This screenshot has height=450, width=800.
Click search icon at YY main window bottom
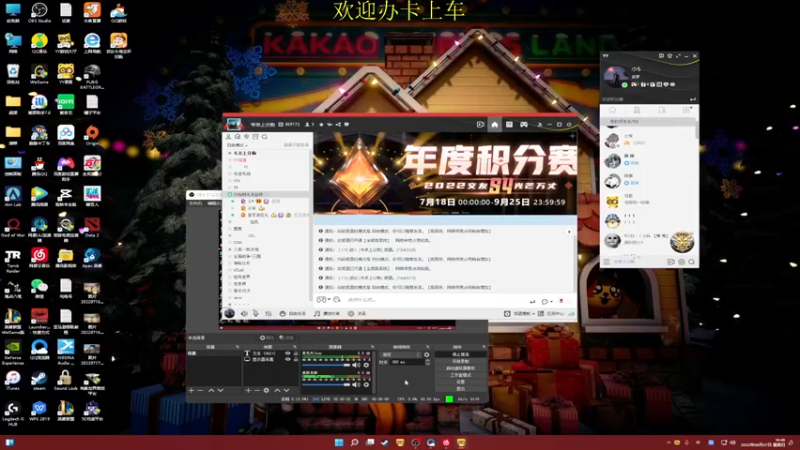[692, 262]
